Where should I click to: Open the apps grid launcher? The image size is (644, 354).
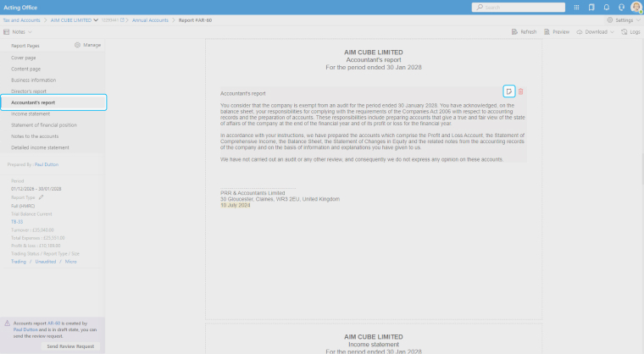point(576,7)
